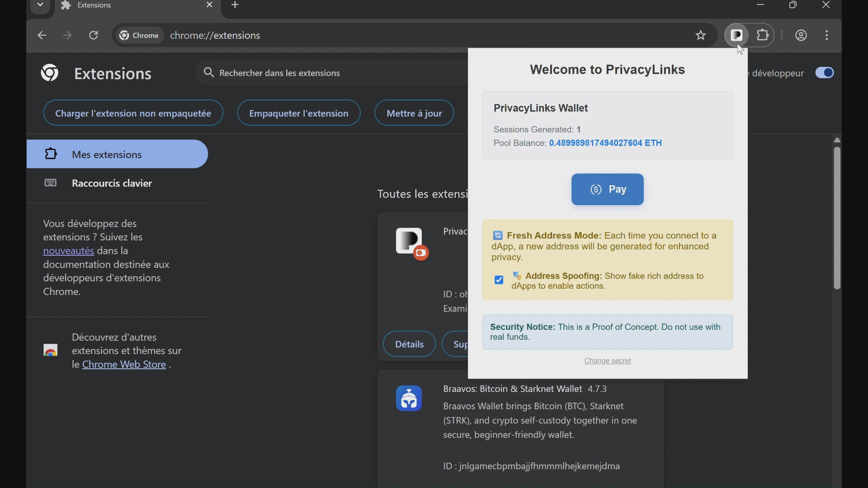868x488 pixels.
Task: Open Chrome's three-dot menu
Action: pos(827,35)
